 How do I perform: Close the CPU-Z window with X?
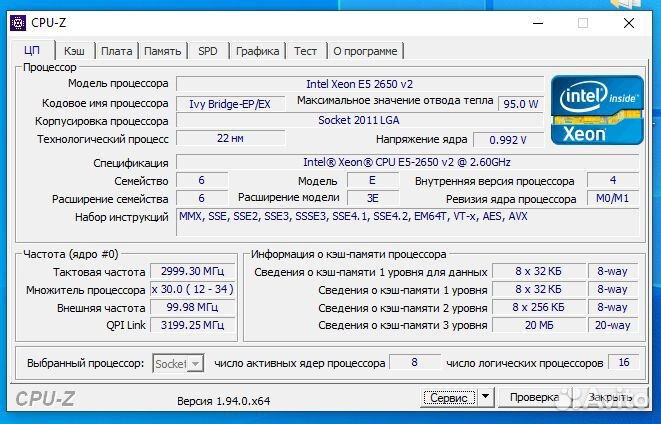[629, 23]
